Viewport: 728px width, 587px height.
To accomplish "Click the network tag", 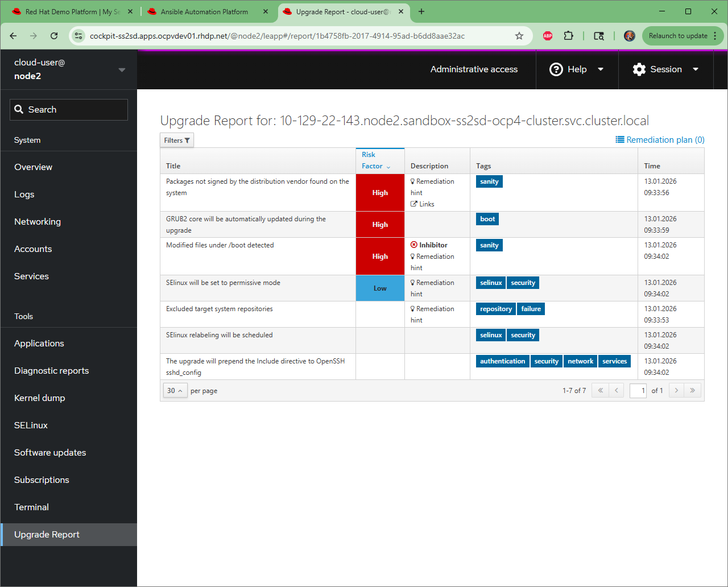I will 580,361.
